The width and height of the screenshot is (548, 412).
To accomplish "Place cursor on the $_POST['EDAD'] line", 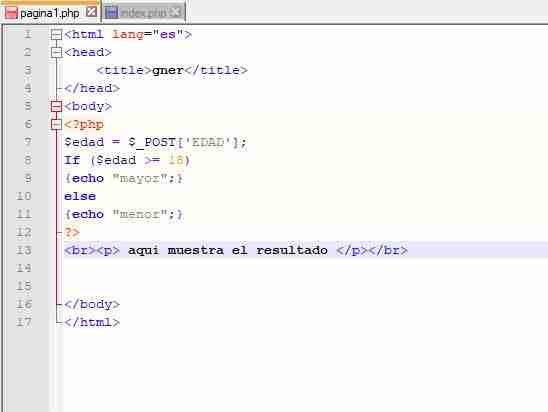I will [x=156, y=142].
